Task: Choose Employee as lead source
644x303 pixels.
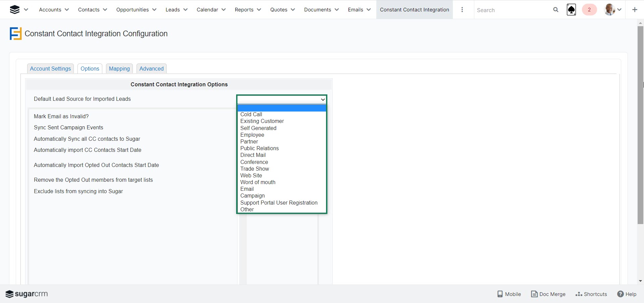Action: [x=282, y=135]
